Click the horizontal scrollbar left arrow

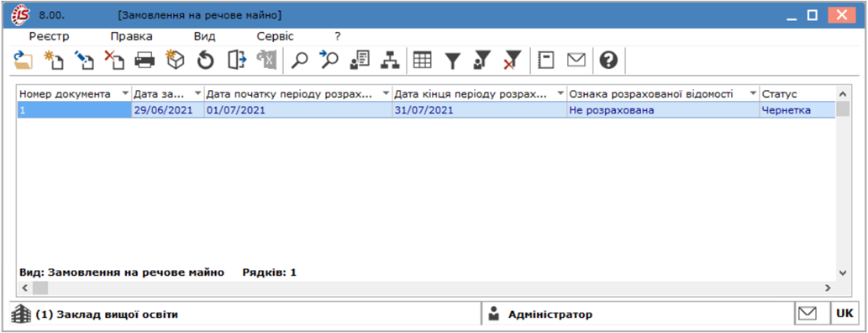25,288
